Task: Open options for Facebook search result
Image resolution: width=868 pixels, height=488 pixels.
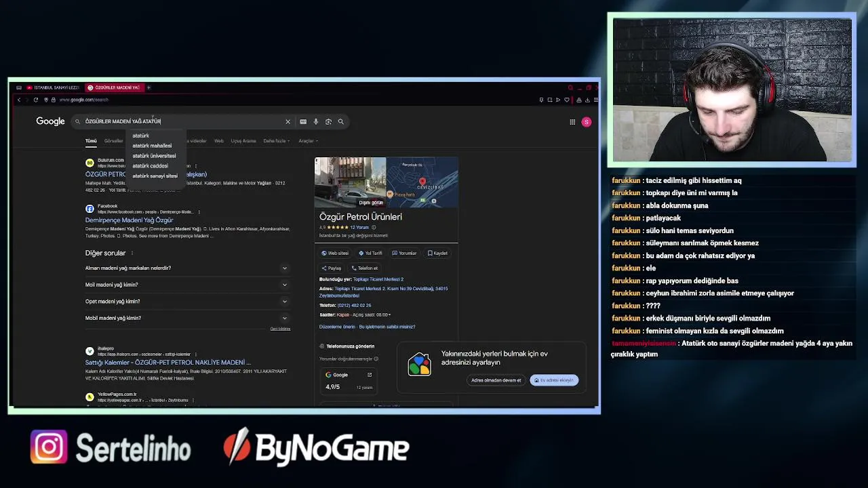Action: coord(199,212)
